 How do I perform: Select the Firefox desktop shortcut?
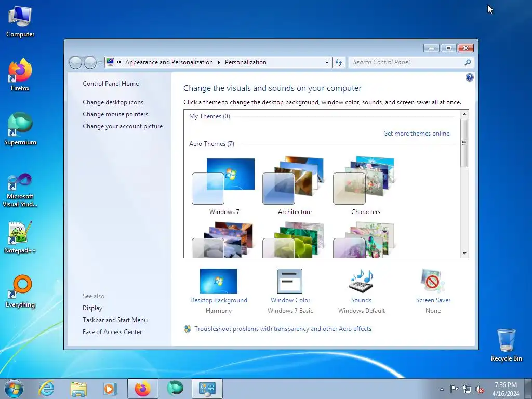(20, 75)
